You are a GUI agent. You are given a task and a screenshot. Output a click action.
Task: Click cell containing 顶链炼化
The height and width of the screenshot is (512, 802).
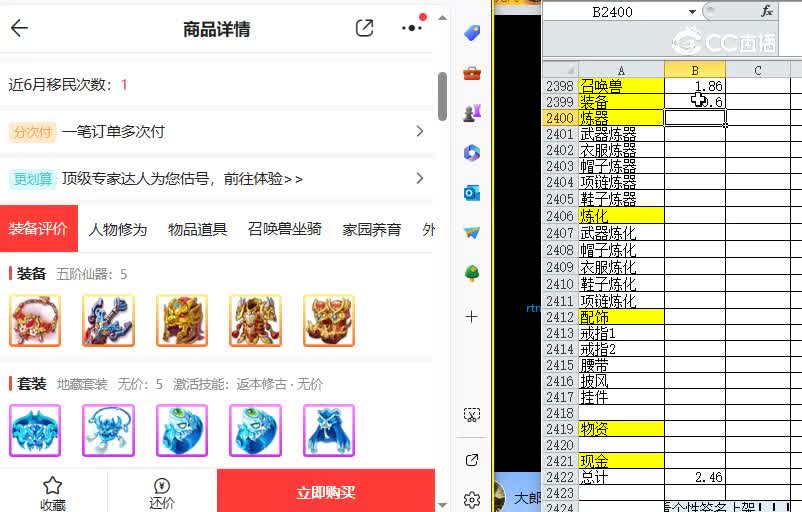(621, 301)
